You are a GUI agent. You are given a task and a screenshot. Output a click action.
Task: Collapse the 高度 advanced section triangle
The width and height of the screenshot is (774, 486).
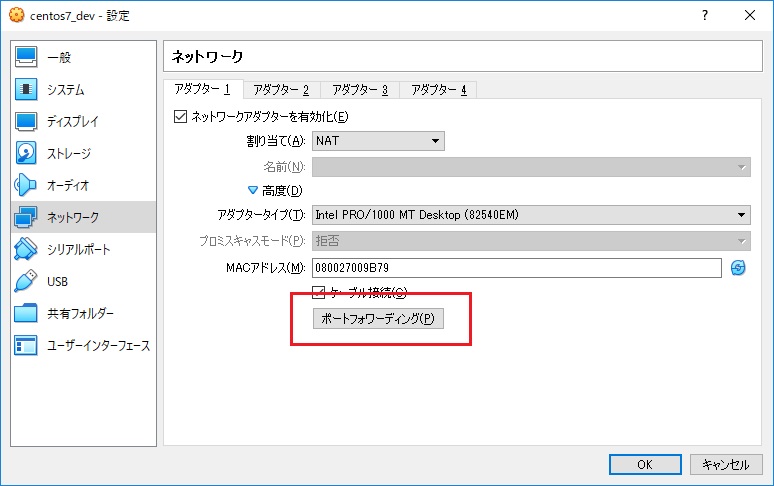coord(253,190)
